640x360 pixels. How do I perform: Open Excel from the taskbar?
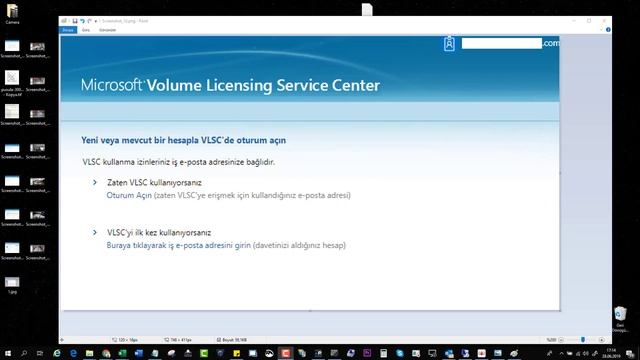coord(122,353)
